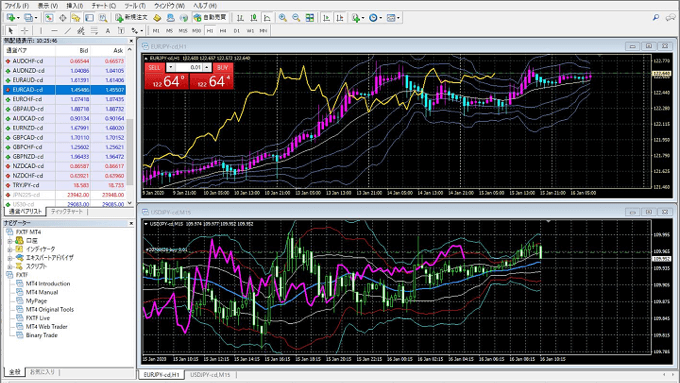Select the horizontal line tool
The width and height of the screenshot is (680, 383).
[54, 31]
